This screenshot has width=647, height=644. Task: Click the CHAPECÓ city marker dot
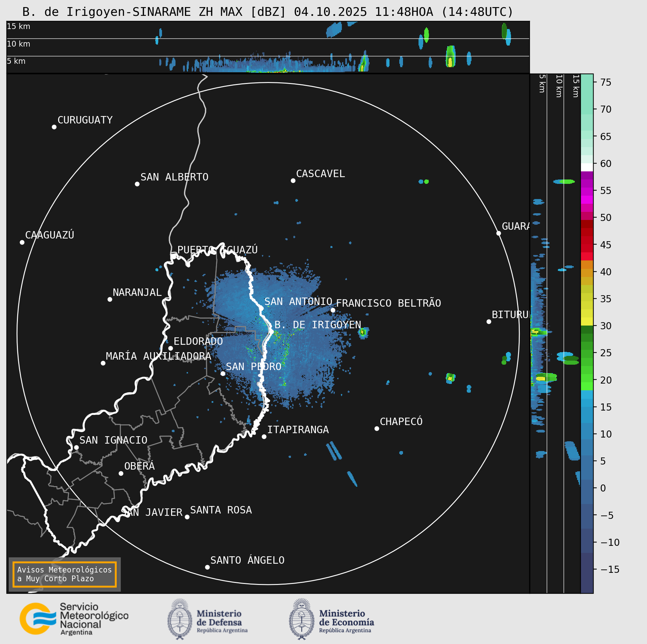pyautogui.click(x=377, y=428)
